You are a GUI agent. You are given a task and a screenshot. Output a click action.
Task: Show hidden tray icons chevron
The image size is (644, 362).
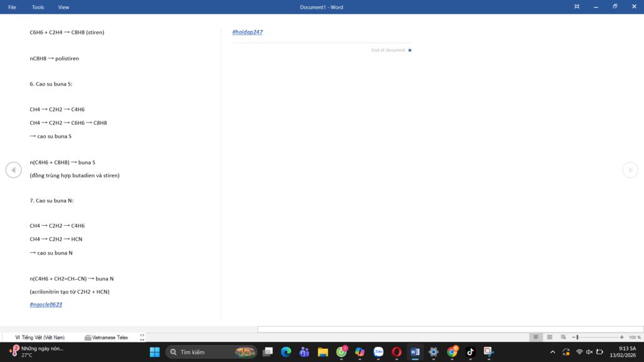[x=553, y=352]
